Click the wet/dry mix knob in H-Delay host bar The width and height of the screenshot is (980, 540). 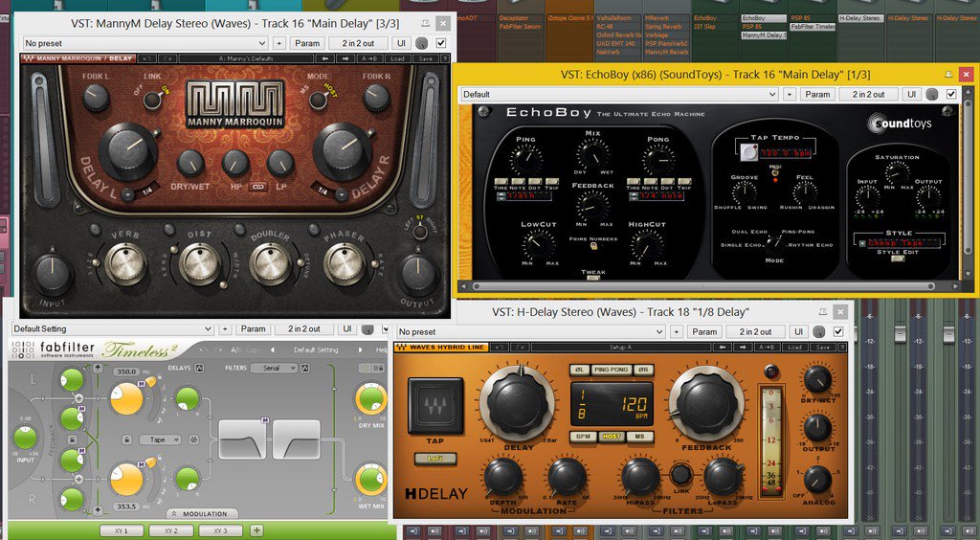coord(819,332)
